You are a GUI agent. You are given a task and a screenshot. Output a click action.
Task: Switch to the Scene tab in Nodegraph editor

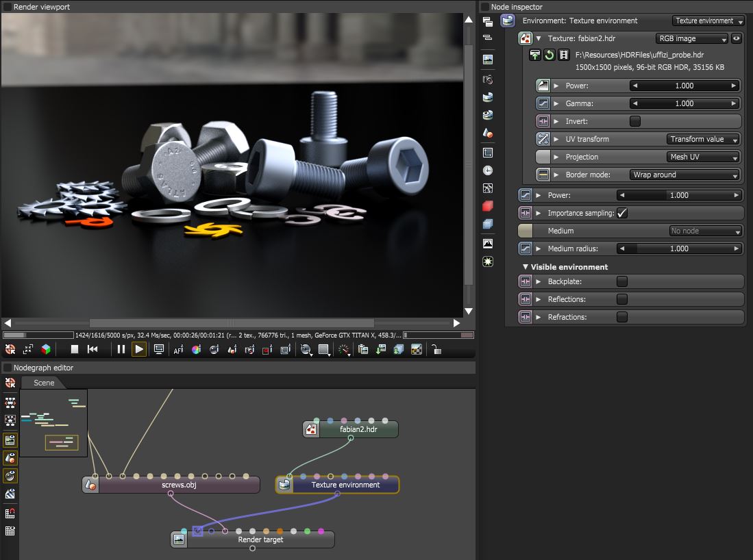[43, 383]
